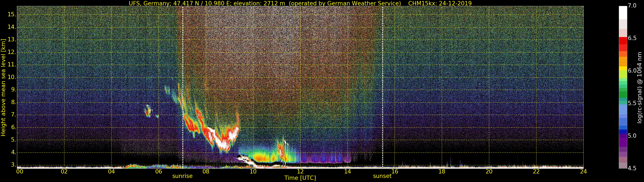Click the white sunset dotted vertical line
Image resolution: width=644 pixels, height=182 pixels.
(x=383, y=87)
